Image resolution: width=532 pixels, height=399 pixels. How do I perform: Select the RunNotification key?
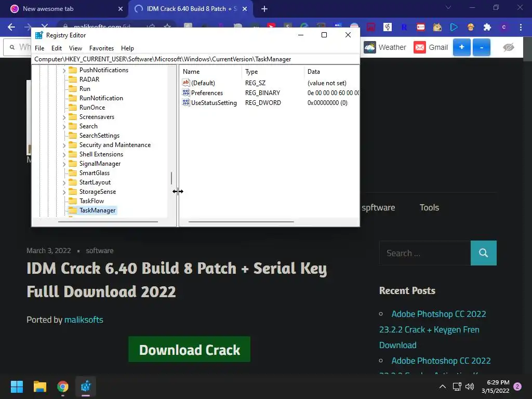[x=101, y=98]
